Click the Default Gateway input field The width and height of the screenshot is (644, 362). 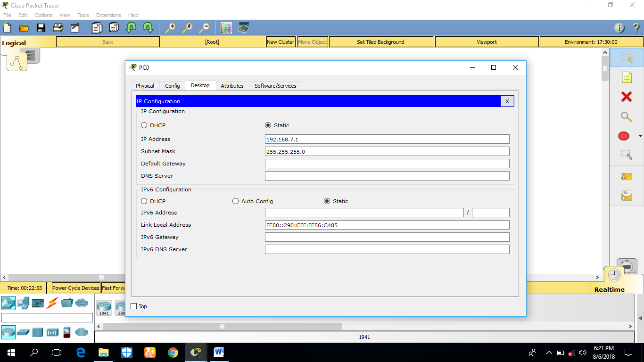[387, 163]
